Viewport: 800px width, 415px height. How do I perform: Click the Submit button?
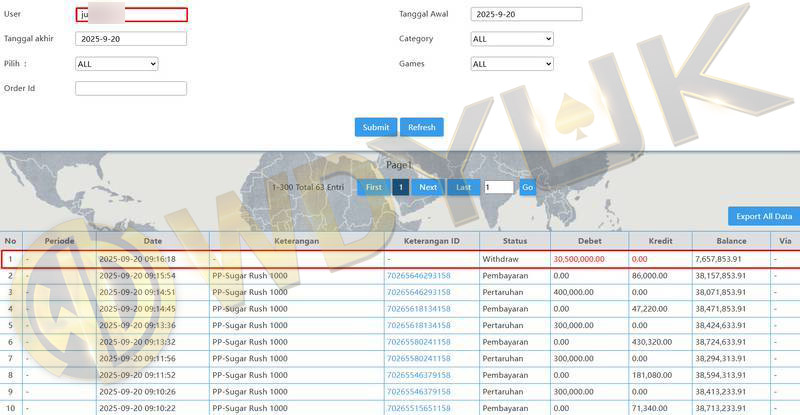[376, 128]
